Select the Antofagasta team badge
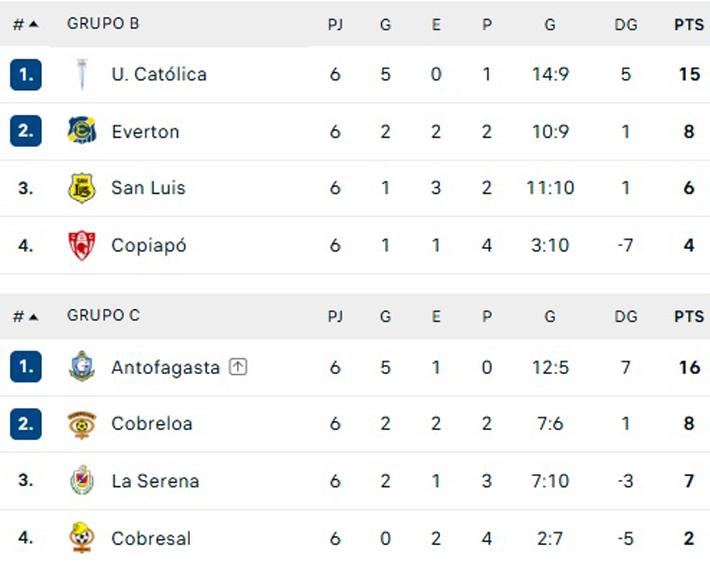Image resolution: width=710 pixels, height=565 pixels. point(82,367)
